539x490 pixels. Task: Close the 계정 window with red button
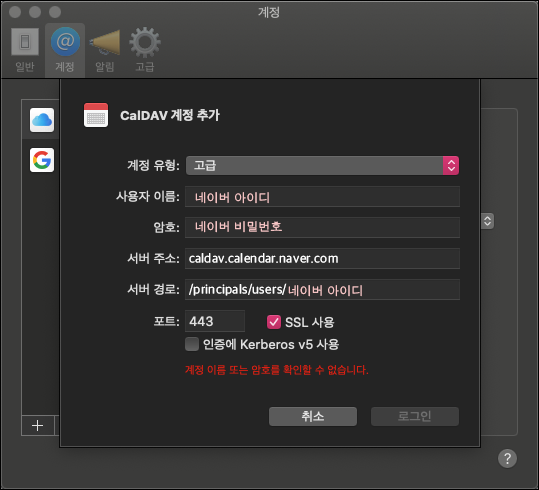15,12
